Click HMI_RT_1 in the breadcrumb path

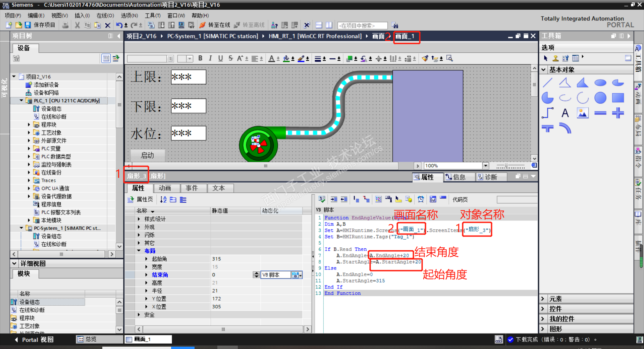coord(315,36)
